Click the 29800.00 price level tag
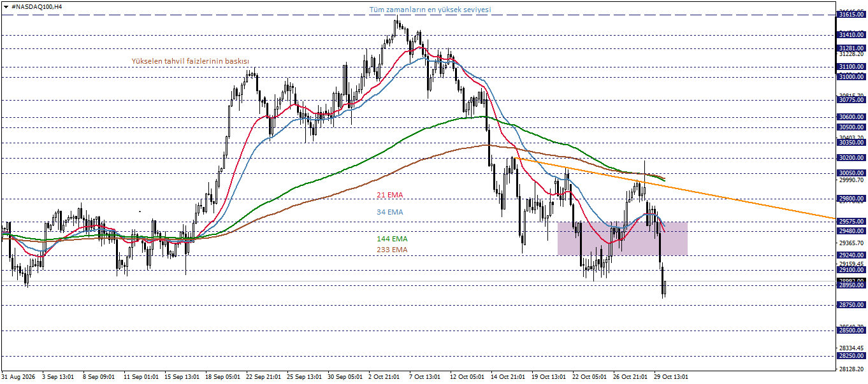The height and width of the screenshot is (384, 868). pos(851,198)
